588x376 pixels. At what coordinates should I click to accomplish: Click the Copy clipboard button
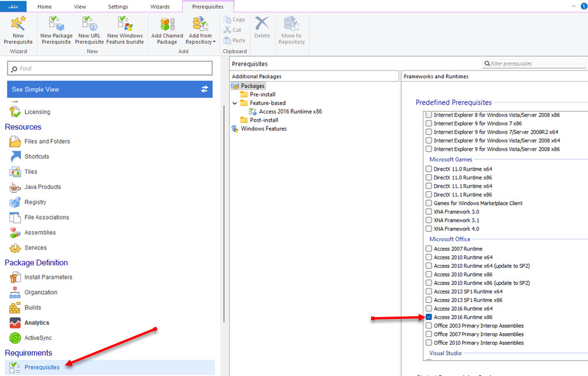(x=235, y=19)
